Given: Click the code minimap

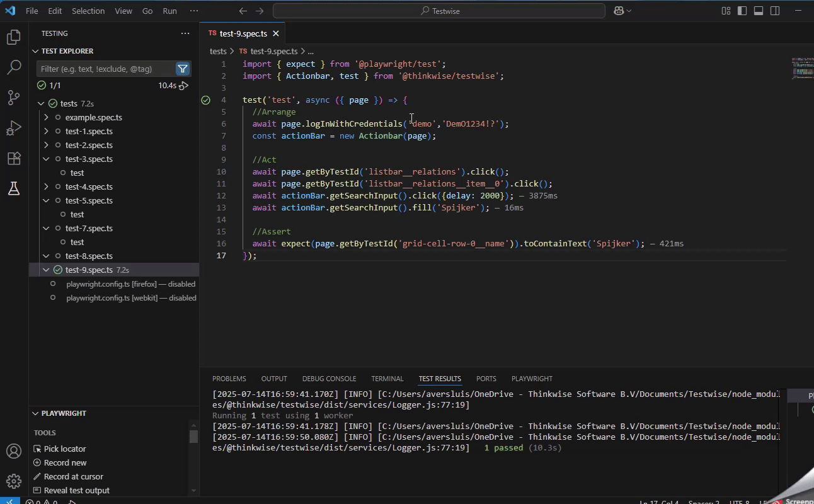Looking at the screenshot, I should point(802,68).
